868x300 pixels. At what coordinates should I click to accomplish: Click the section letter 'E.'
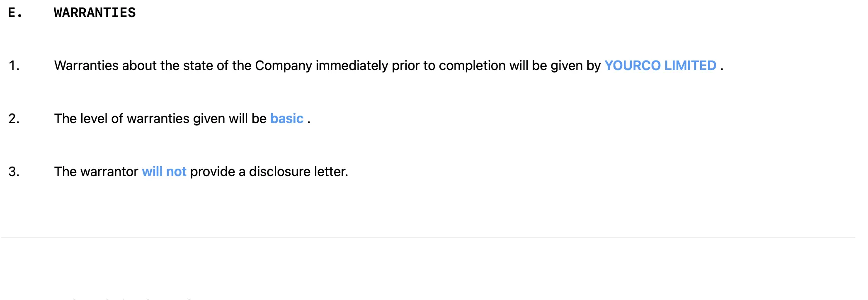tap(15, 12)
